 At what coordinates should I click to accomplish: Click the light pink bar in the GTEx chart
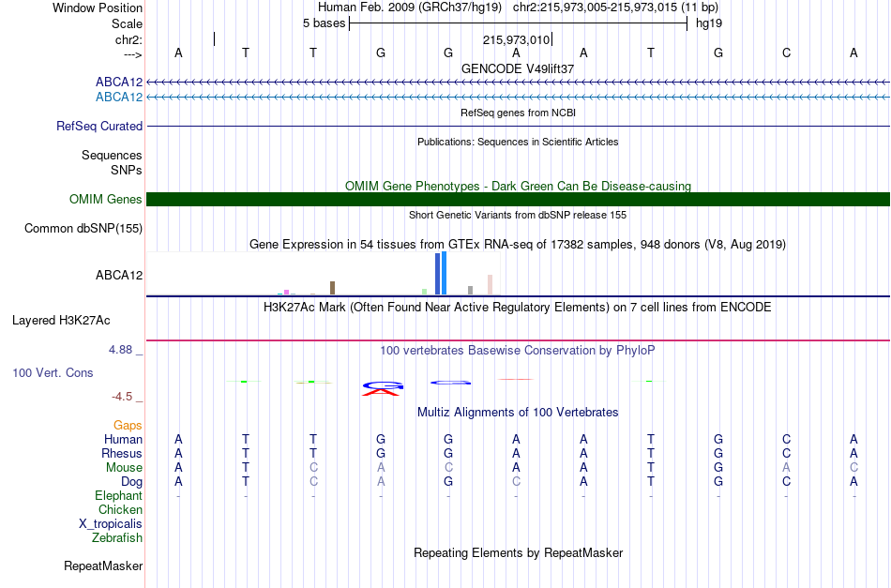(x=490, y=285)
